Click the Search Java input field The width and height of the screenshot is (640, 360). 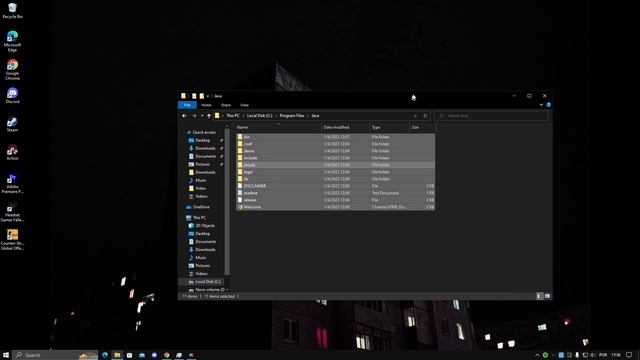click(x=491, y=116)
